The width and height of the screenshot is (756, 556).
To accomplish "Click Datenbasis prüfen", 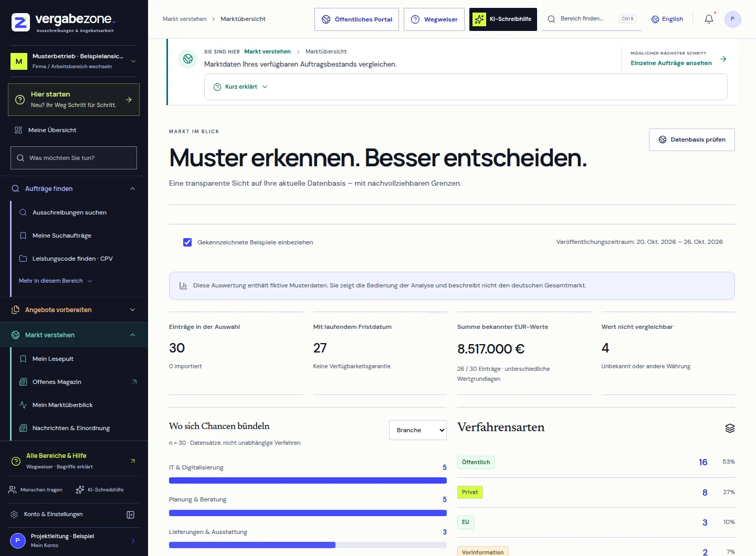I will [692, 140].
